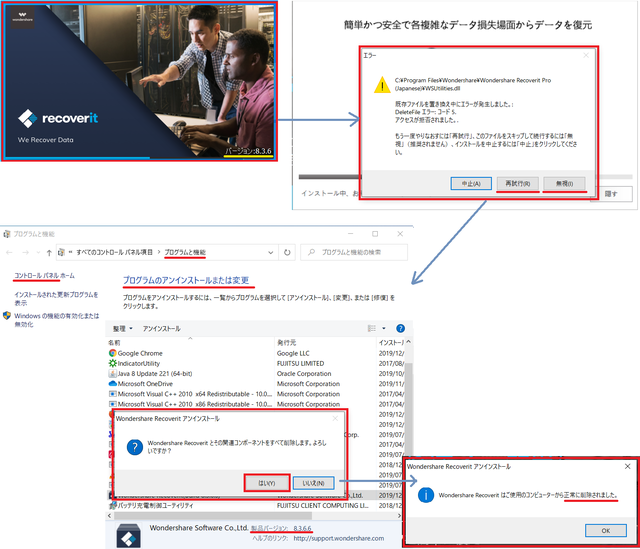The image size is (640, 549).
Task: Click the OneDrive cloud icon
Action: click(113, 384)
